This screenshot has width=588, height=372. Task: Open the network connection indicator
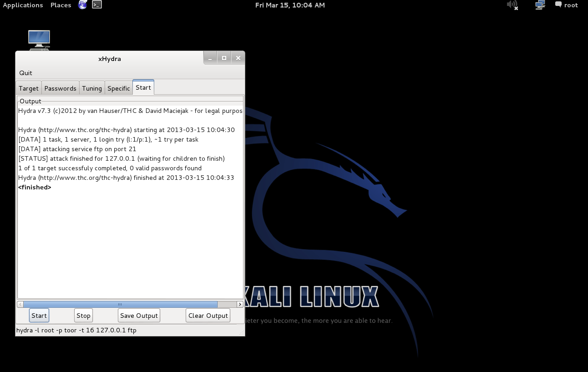point(540,5)
